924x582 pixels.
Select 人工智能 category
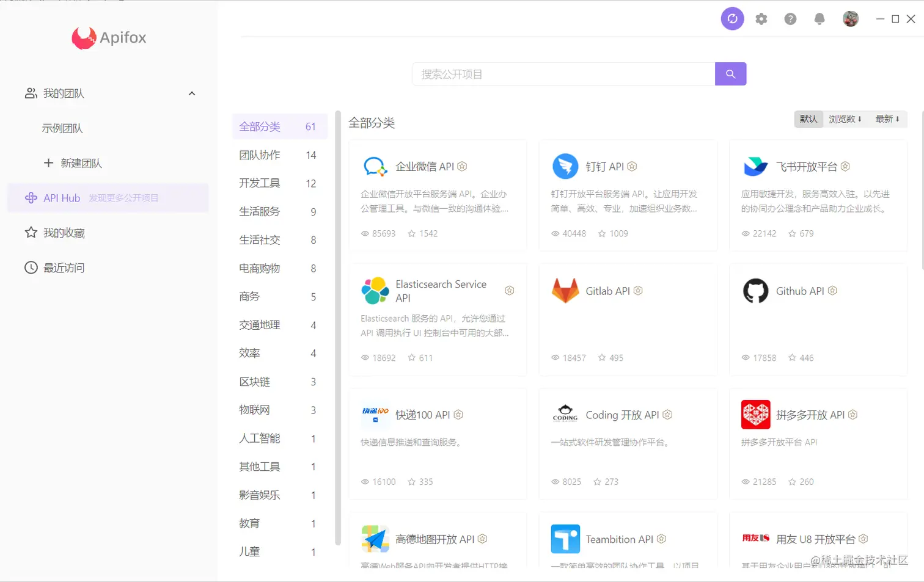pyautogui.click(x=280, y=438)
